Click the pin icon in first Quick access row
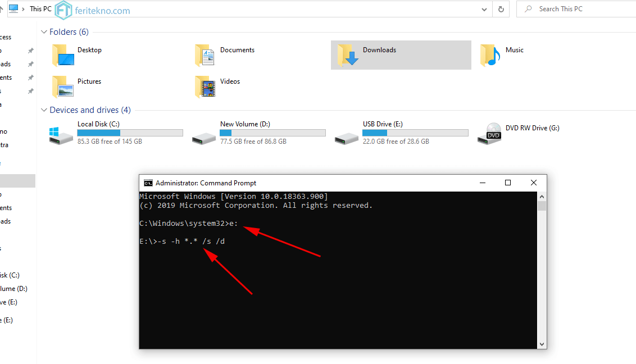 (30, 51)
